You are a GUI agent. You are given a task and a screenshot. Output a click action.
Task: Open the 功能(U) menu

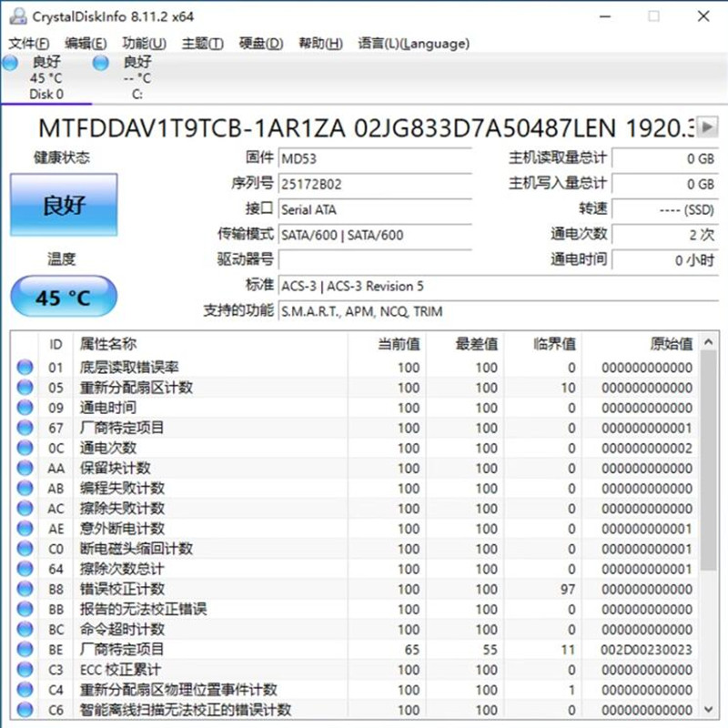coord(144,44)
